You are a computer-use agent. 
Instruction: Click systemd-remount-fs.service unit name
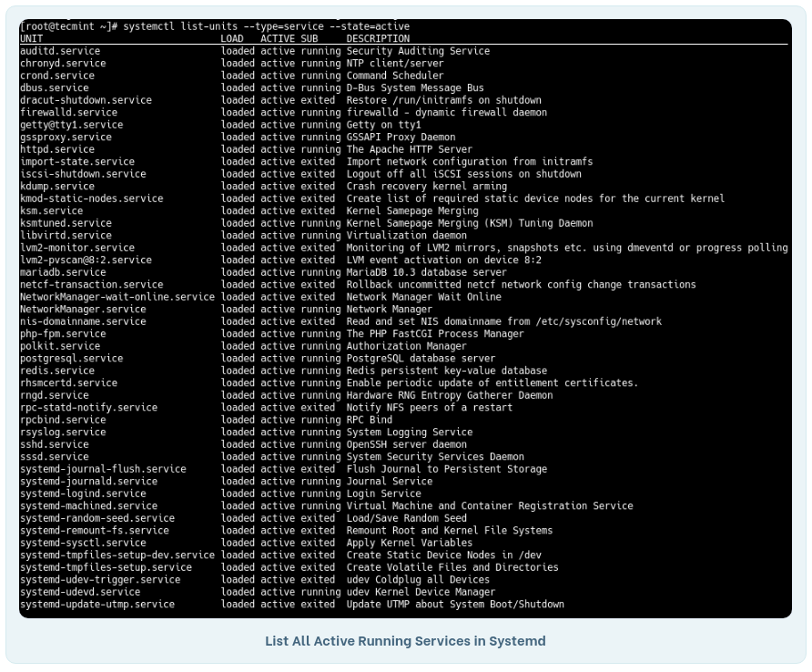tap(95, 531)
